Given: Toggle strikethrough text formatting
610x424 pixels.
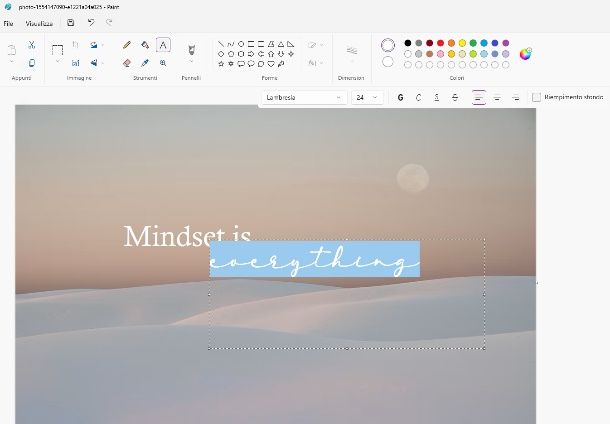Looking at the screenshot, I should (x=455, y=98).
